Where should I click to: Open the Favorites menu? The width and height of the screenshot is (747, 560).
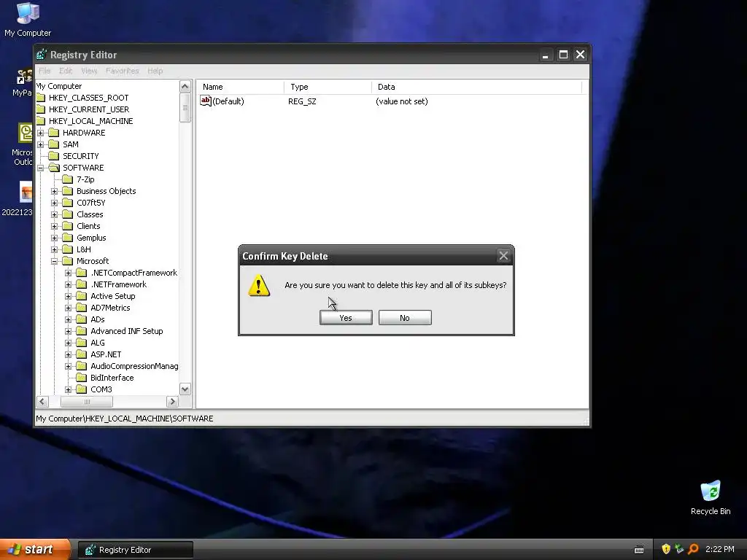[x=123, y=71]
